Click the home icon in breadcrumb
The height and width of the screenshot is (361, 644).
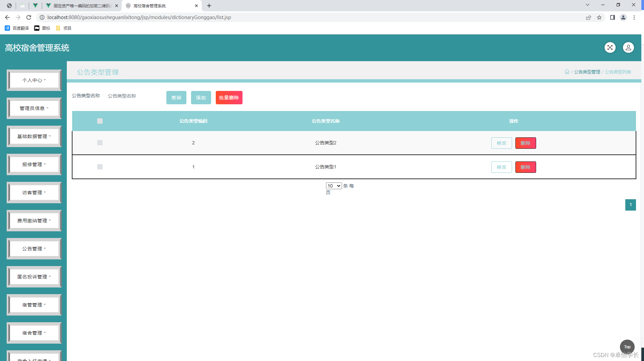pos(567,72)
